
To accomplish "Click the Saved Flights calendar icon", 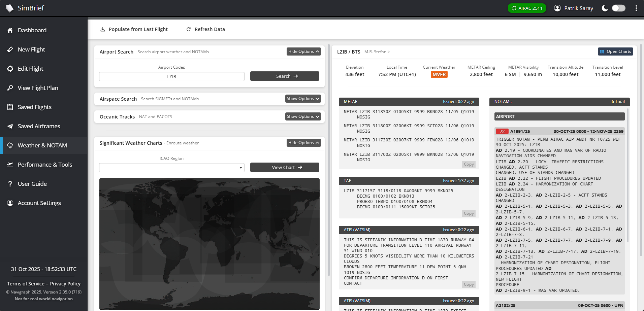I will tap(10, 107).
